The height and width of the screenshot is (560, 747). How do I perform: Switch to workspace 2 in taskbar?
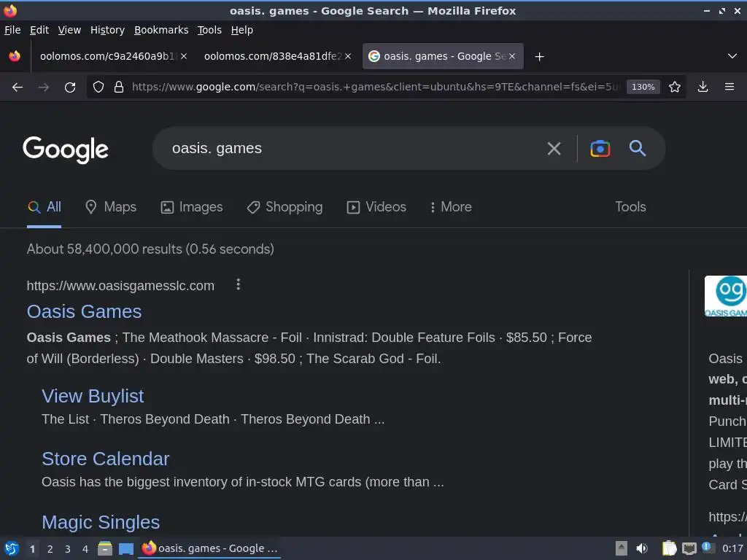[50, 549]
